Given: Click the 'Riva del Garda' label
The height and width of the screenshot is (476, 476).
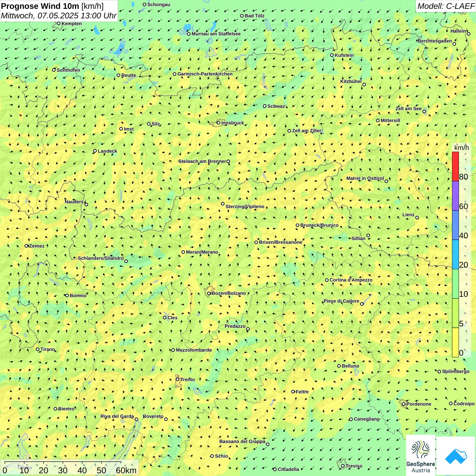Looking at the screenshot, I should point(117,416).
